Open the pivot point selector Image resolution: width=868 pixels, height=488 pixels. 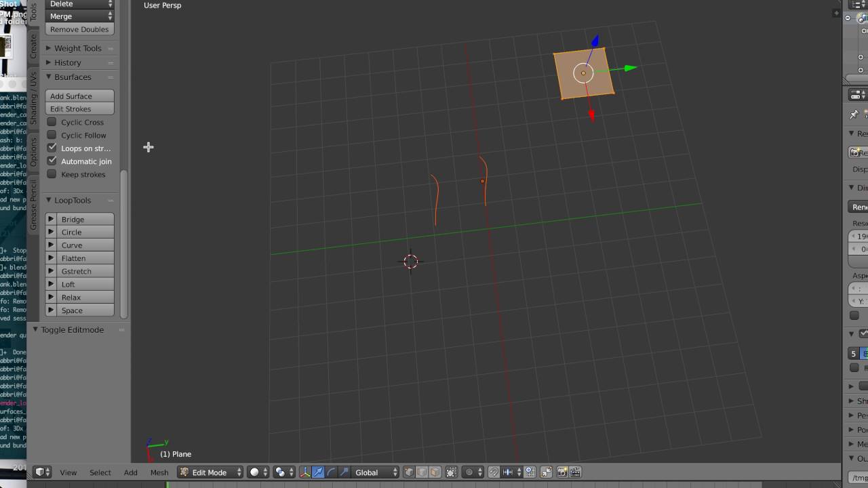[284, 472]
